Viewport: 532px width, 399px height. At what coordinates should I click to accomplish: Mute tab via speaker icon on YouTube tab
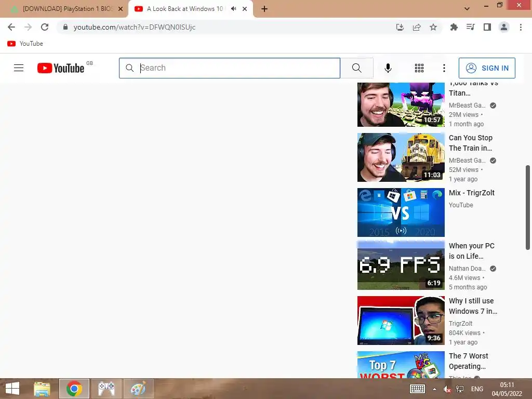(233, 9)
